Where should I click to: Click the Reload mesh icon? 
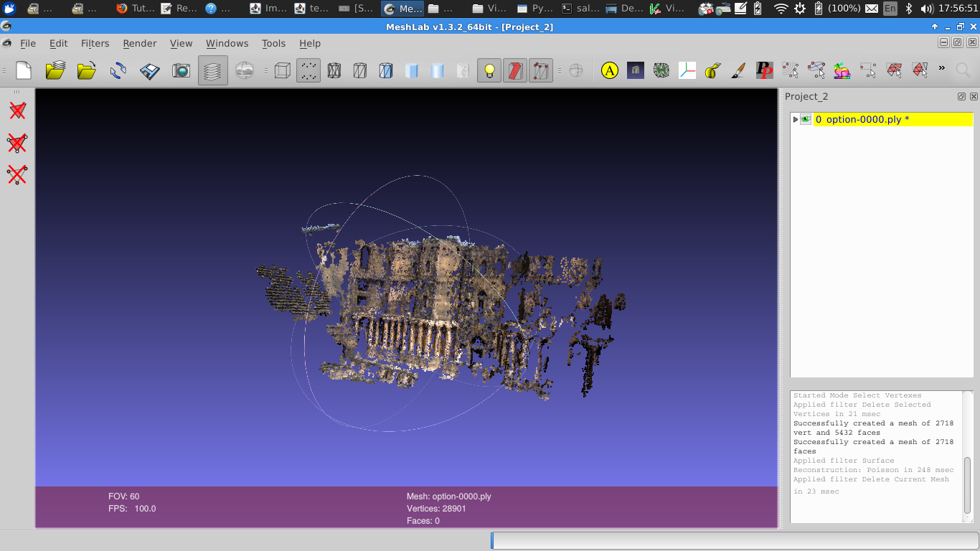pos(118,70)
